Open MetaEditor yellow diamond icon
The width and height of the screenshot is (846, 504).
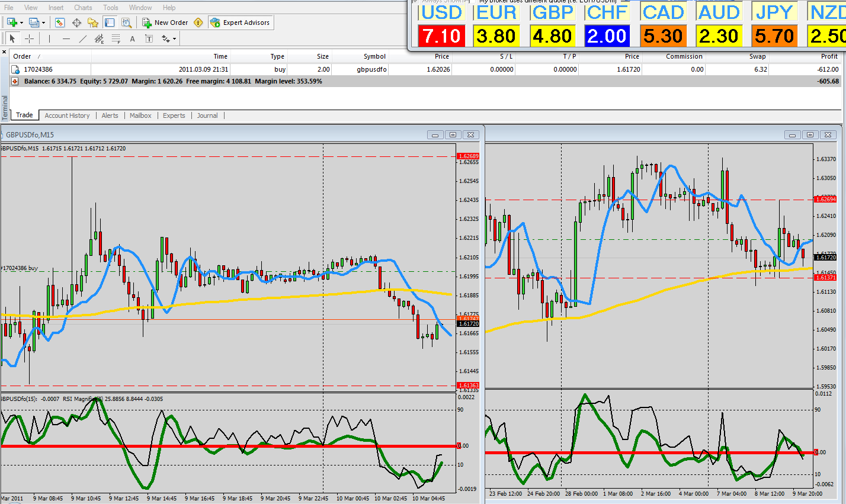tap(198, 23)
